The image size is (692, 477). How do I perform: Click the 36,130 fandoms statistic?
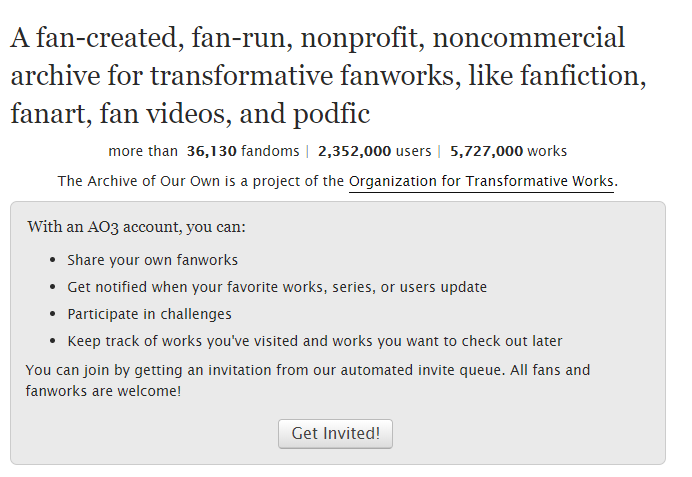(243, 151)
